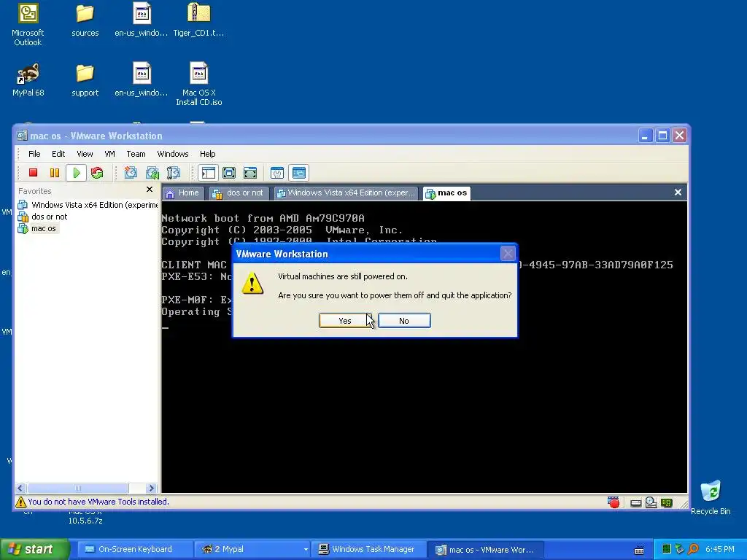Screen dimensions: 747x560
Task: Click the on-screen keyboard icon in taskbar tray area
Action: point(639,550)
